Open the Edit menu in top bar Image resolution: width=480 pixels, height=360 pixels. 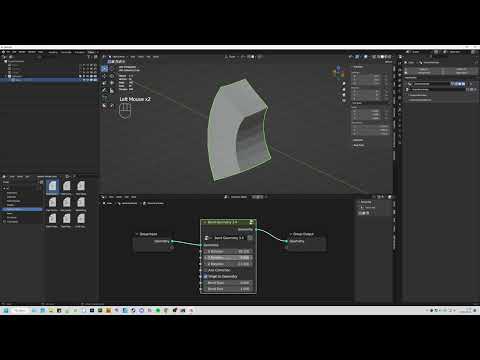[14, 52]
